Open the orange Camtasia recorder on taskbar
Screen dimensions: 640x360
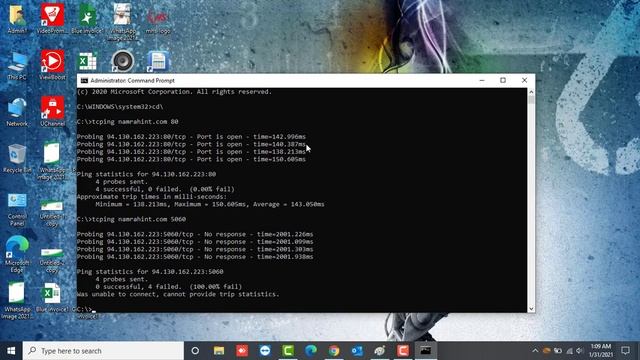coord(403,351)
